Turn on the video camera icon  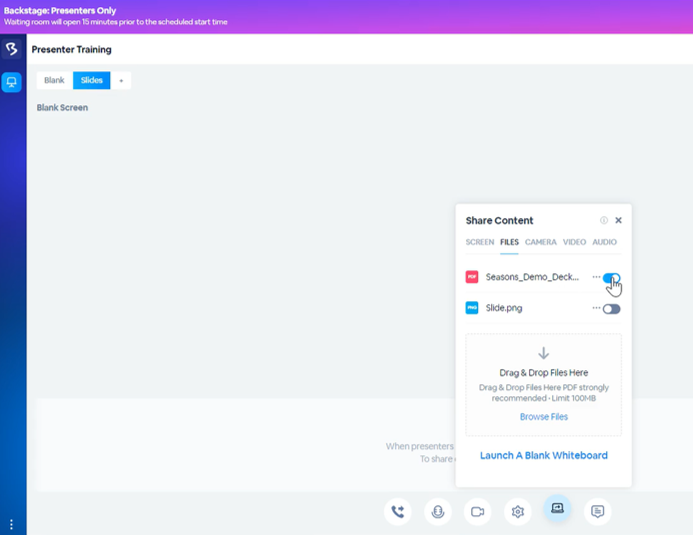click(478, 512)
